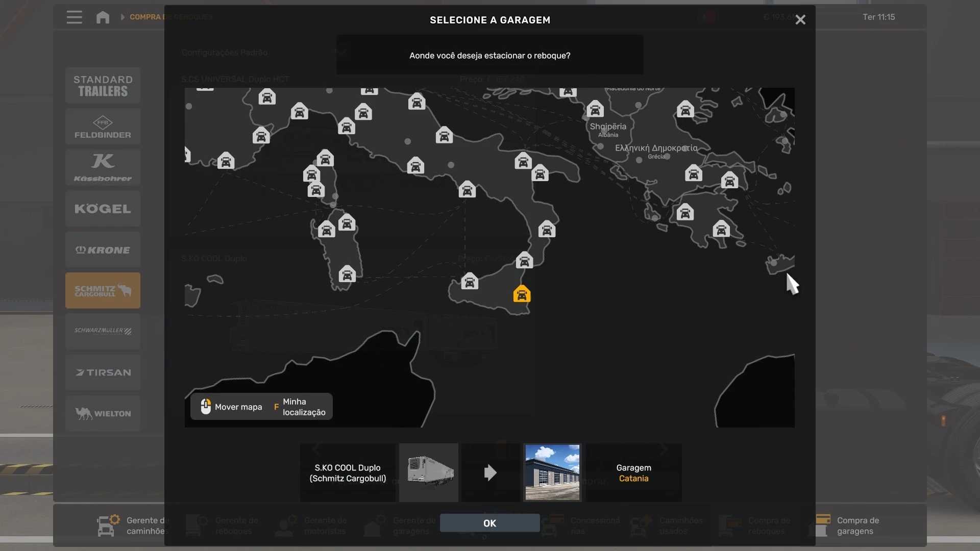Click the garage icon near Albania label

coord(595,109)
